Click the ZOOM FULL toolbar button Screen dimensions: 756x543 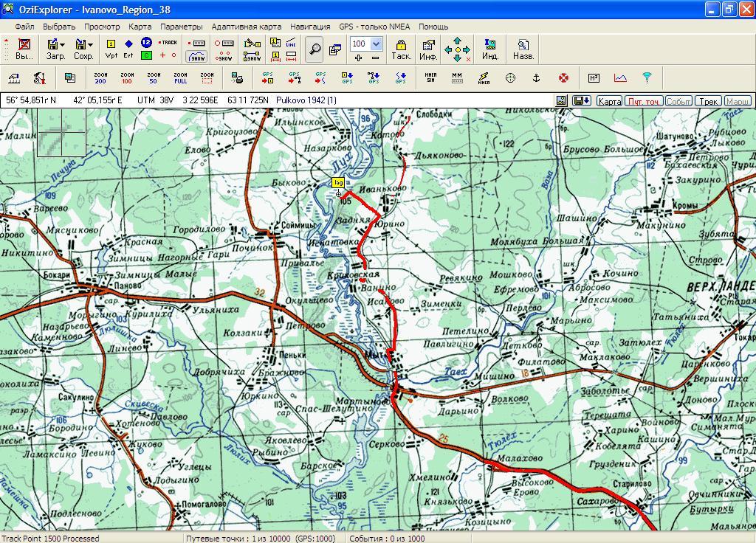click(180, 77)
